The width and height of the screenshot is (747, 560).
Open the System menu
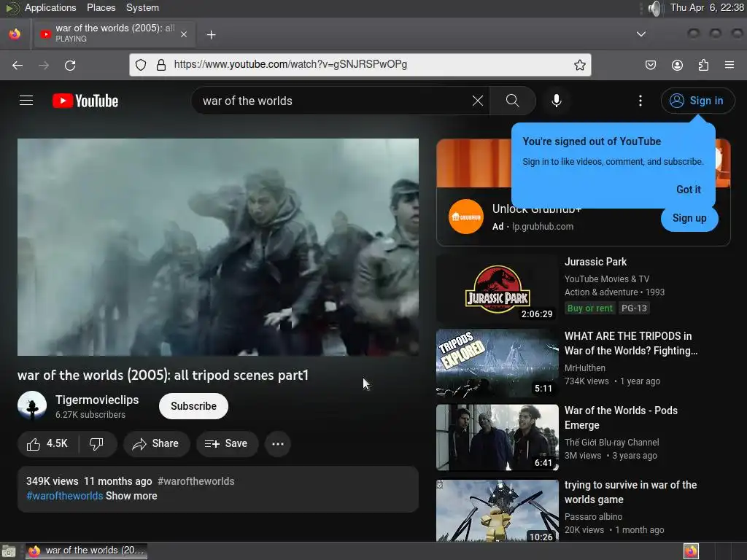pos(142,7)
